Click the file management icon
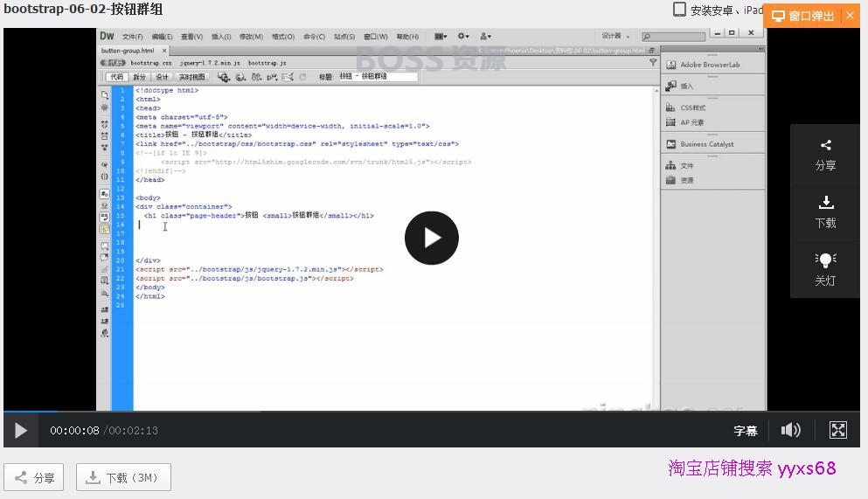 (x=256, y=77)
